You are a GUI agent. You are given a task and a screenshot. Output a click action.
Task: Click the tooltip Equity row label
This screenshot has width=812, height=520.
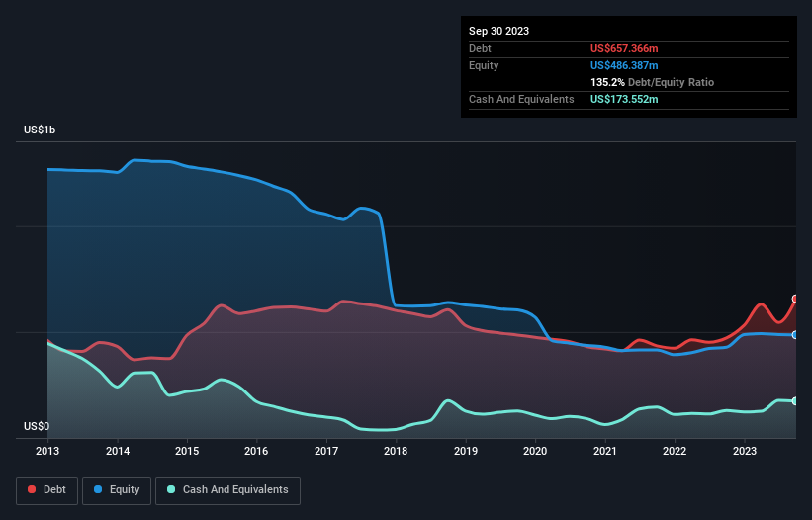[484, 65]
